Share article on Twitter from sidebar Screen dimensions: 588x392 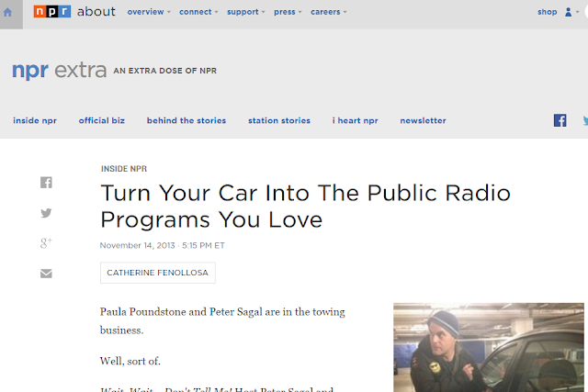point(46,213)
